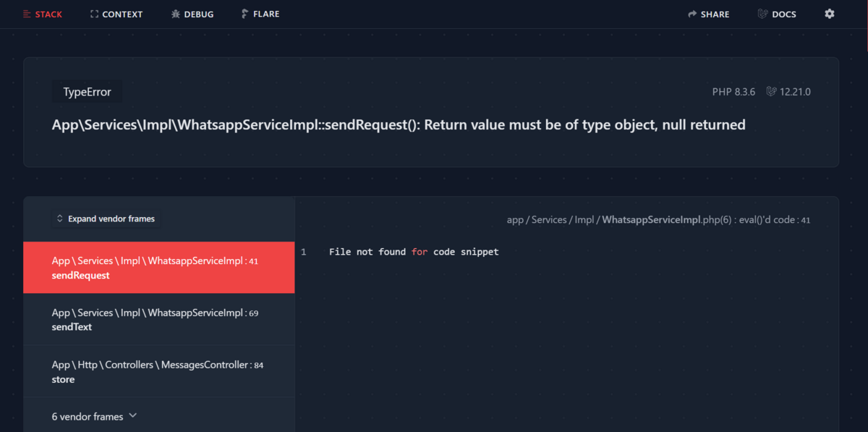This screenshot has height=432, width=868.
Task: Switch to the Debug tab
Action: click(192, 14)
